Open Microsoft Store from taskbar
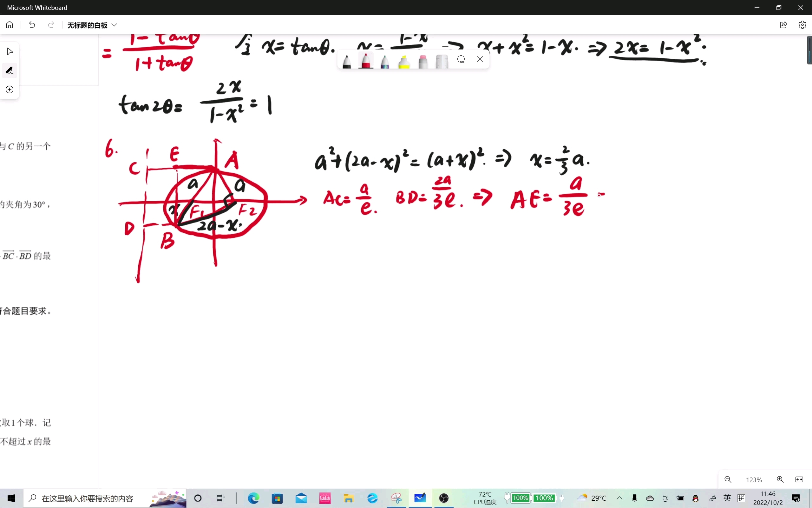The height and width of the screenshot is (508, 812). click(x=278, y=498)
